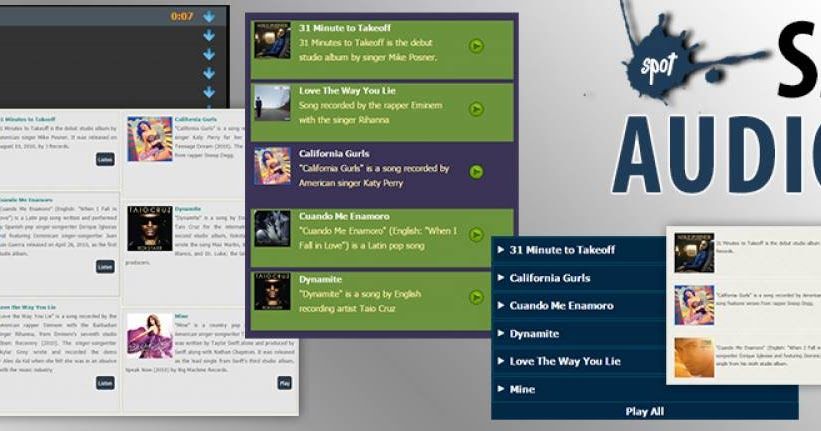Open the Mine album cover in the gray grid
This screenshot has width=821, height=431.
pyautogui.click(x=150, y=336)
